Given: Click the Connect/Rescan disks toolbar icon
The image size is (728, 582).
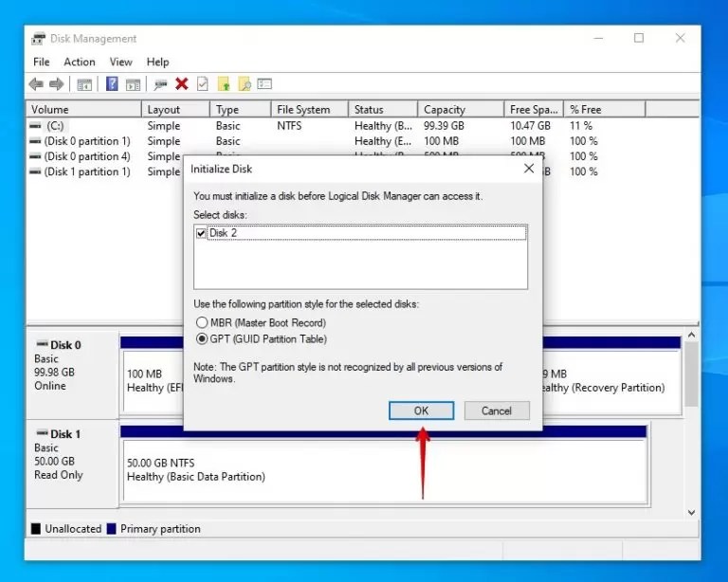Looking at the screenshot, I should (160, 84).
